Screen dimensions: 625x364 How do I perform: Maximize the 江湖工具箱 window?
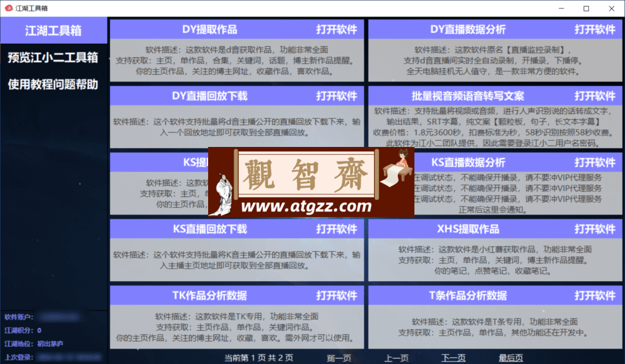pyautogui.click(x=587, y=9)
